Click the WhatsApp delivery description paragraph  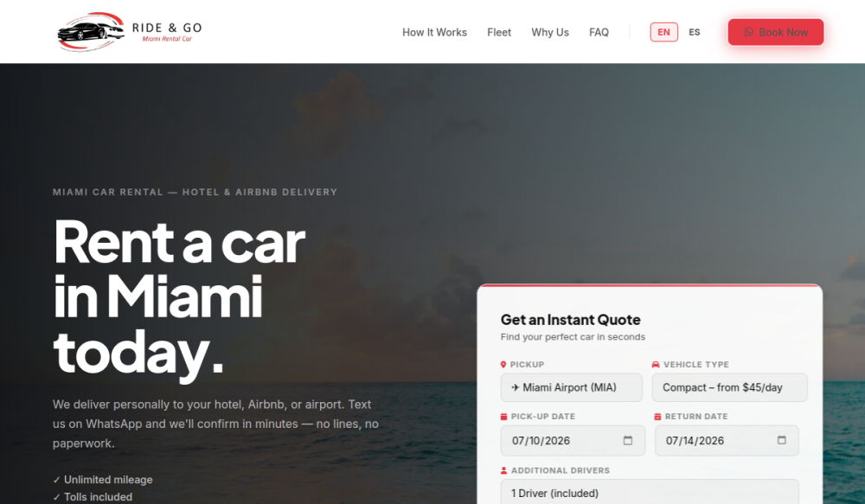click(215, 424)
